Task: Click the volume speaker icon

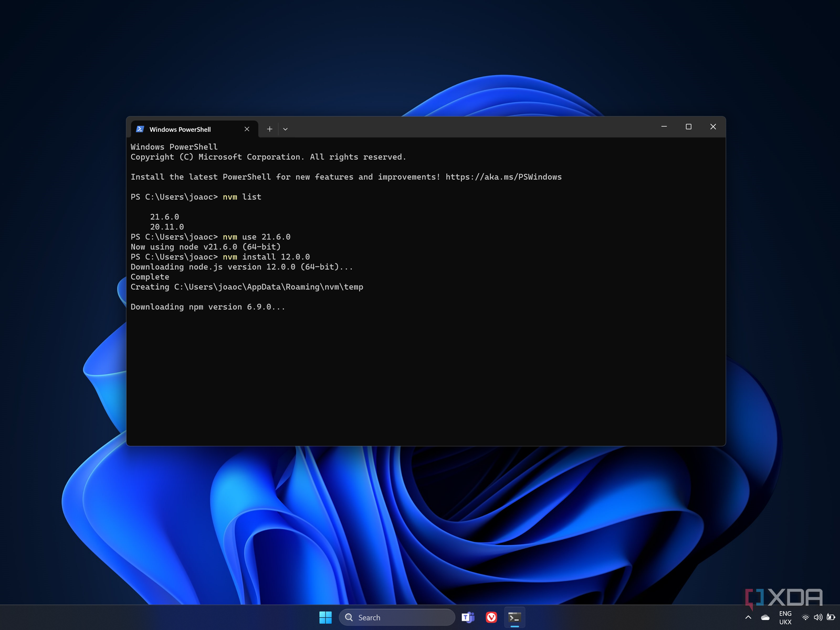Action: pyautogui.click(x=818, y=617)
